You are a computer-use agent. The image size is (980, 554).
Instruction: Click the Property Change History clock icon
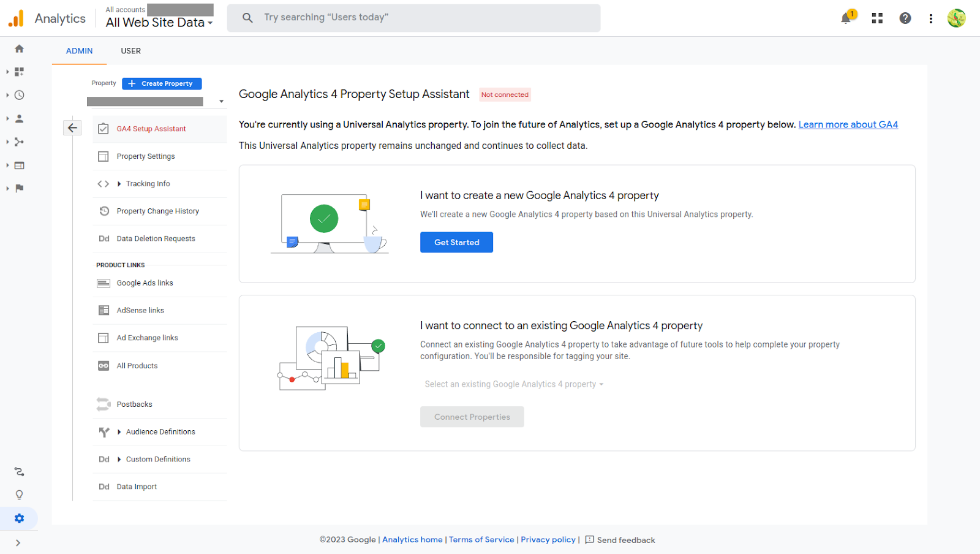click(x=104, y=211)
